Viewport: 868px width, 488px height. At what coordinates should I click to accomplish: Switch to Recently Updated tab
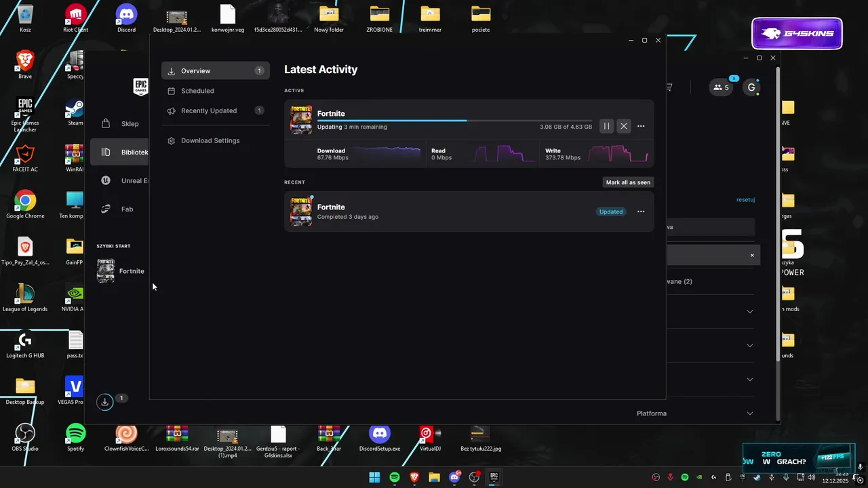click(216, 110)
